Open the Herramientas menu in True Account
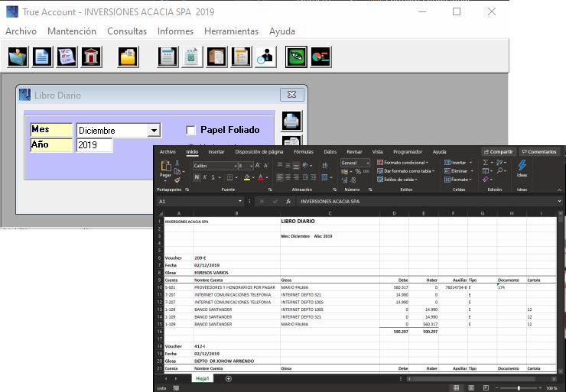Viewport: 566px width, 392px height. [232, 31]
